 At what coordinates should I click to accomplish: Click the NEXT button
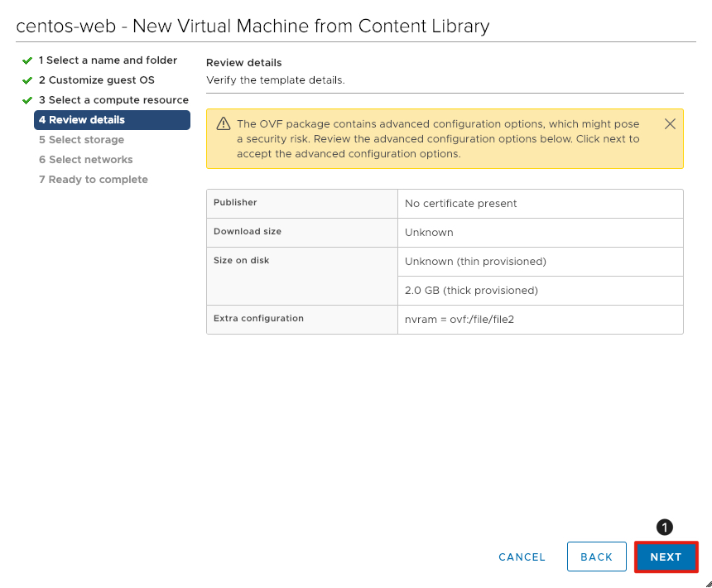[666, 557]
